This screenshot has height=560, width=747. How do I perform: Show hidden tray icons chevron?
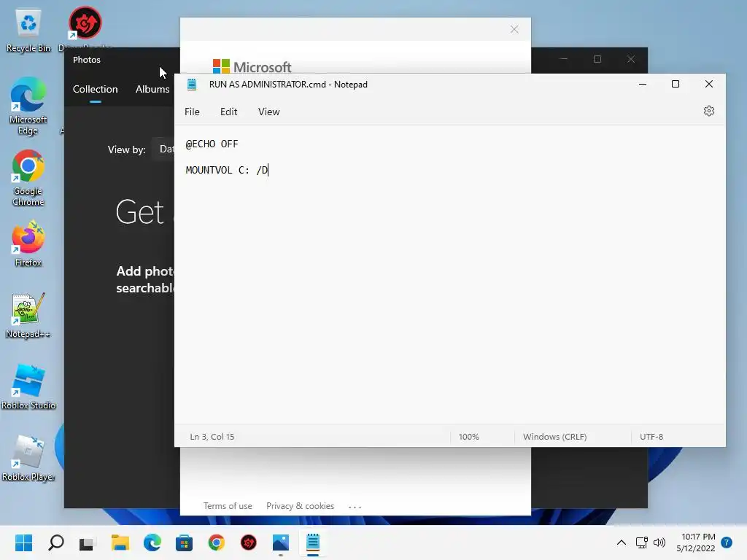(x=622, y=542)
